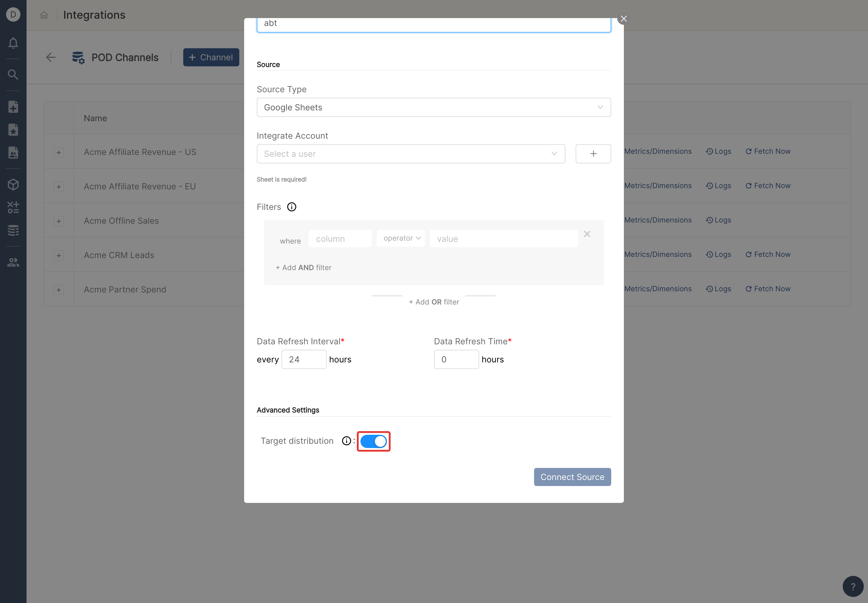This screenshot has height=603, width=868.
Task: Click + Add OR filter
Action: coord(434,302)
